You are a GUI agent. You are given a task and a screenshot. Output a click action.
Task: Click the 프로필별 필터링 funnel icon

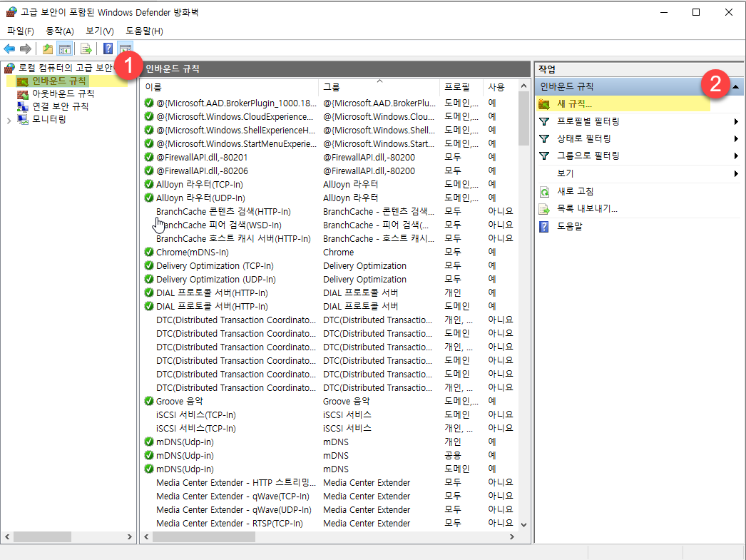[x=544, y=122]
